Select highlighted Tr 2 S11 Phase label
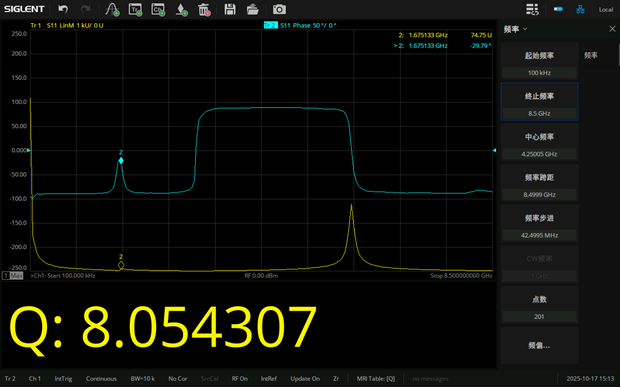This screenshot has height=388, width=621. tap(300, 25)
